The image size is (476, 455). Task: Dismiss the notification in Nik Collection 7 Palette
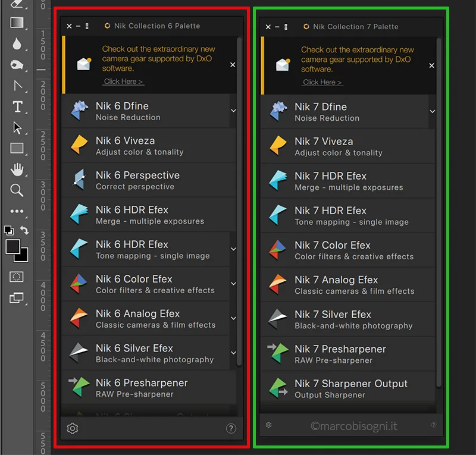(x=431, y=65)
